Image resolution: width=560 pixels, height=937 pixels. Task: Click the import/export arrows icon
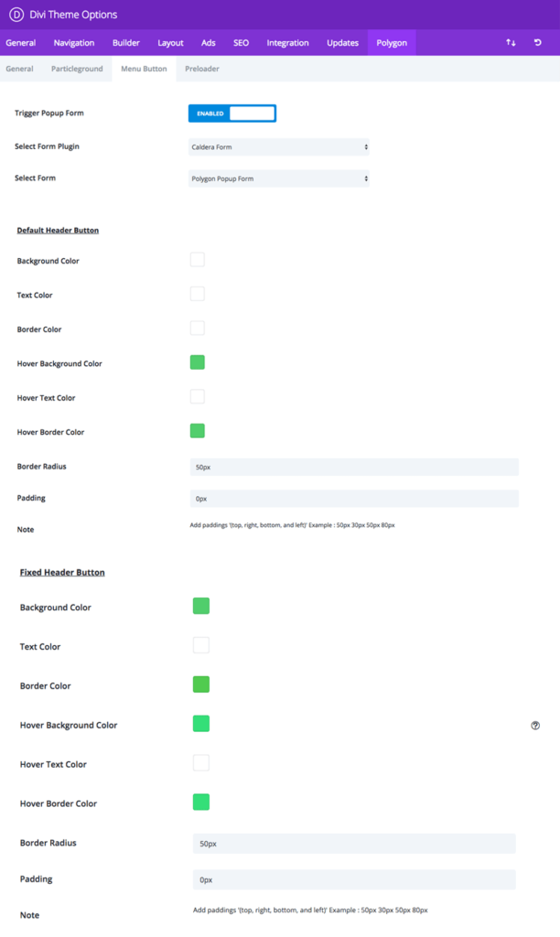511,43
